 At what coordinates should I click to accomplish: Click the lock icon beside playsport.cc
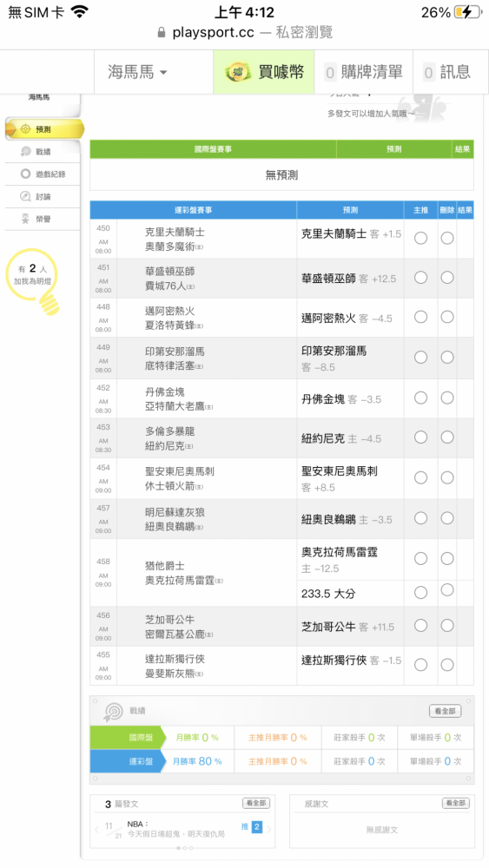click(162, 33)
